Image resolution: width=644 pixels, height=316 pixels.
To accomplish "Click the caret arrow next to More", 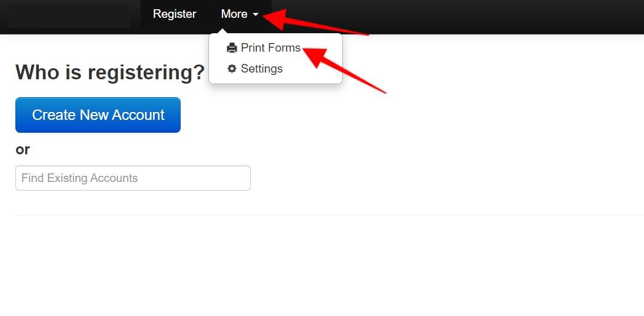I will (256, 15).
